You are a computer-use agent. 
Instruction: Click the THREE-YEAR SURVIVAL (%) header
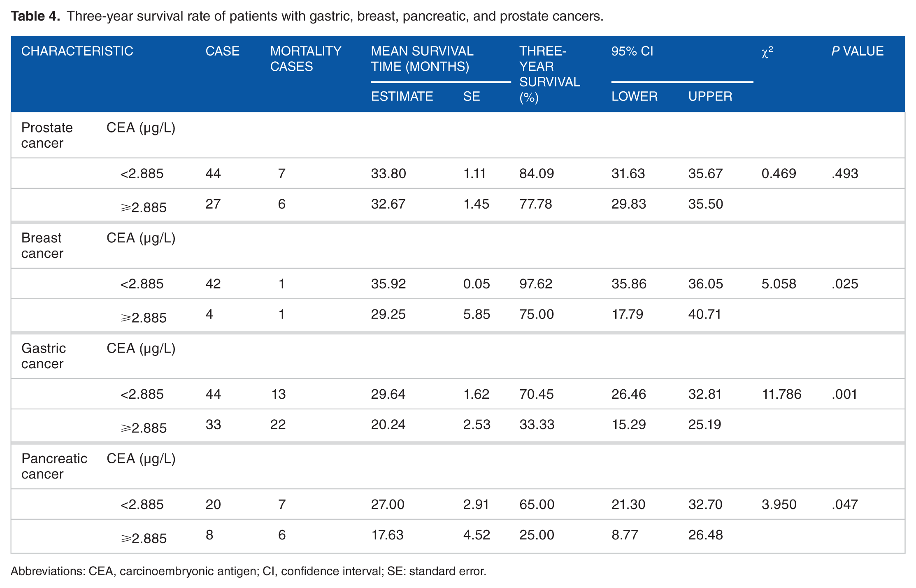[549, 74]
